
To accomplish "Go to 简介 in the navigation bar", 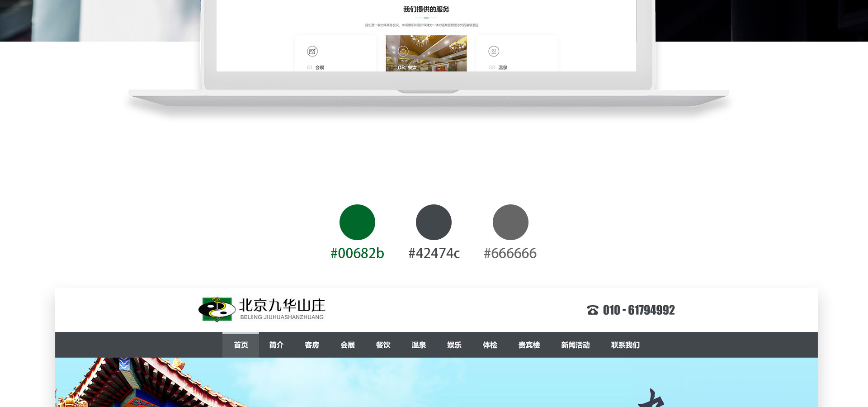I will pos(276,345).
